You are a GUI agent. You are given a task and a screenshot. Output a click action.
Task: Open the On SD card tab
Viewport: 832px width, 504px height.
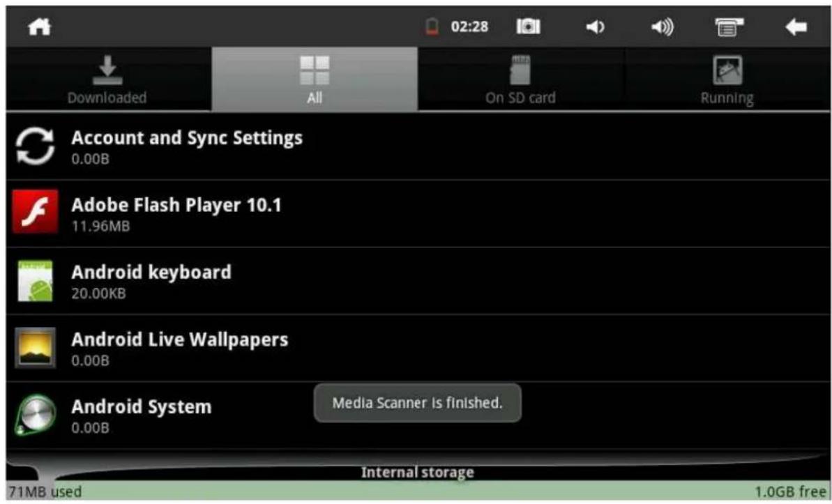point(520,79)
